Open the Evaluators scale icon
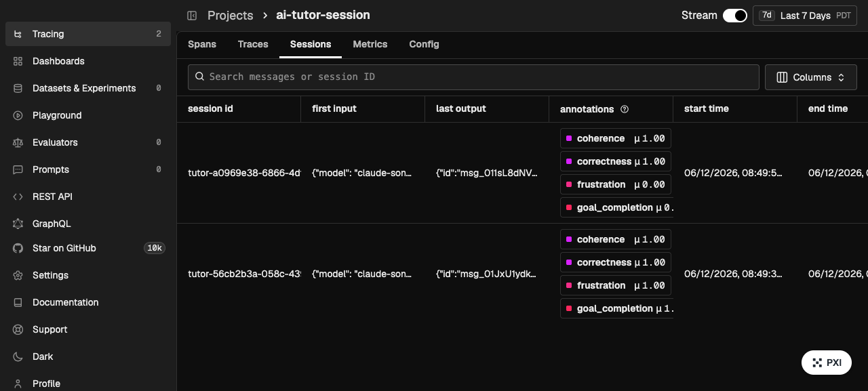868x391 pixels. point(18,142)
